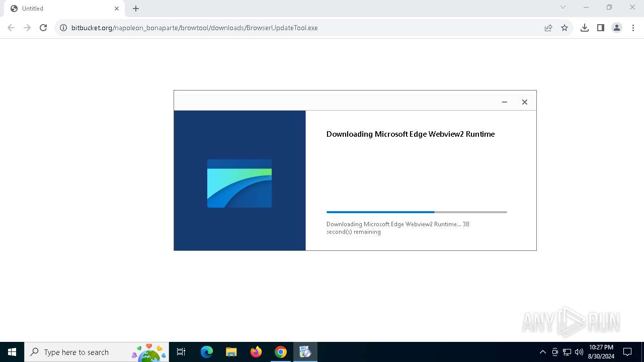Open File Explorer from taskbar
This screenshot has width=644, height=362.
231,352
